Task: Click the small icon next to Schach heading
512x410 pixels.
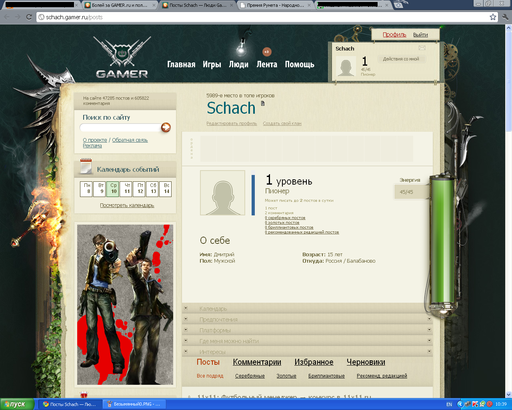Action: [263, 104]
